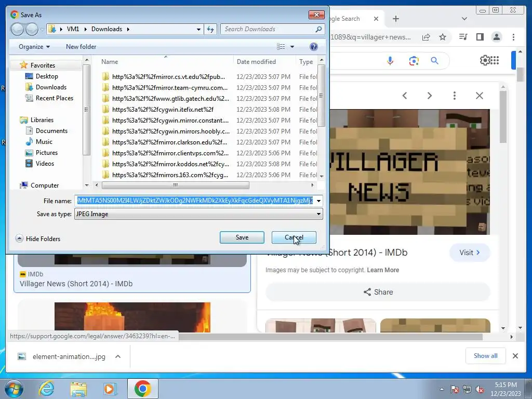Create a New folder
The width and height of the screenshot is (532, 399).
[x=81, y=47]
